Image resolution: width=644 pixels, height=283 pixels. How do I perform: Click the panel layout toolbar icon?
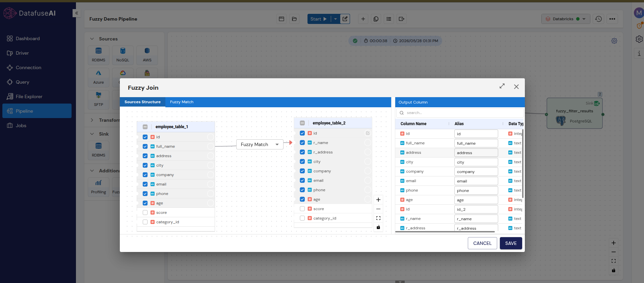click(281, 19)
